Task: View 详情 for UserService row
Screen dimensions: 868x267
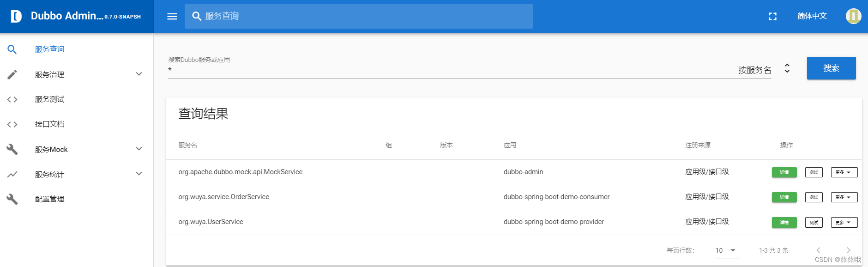Action: 784,222
